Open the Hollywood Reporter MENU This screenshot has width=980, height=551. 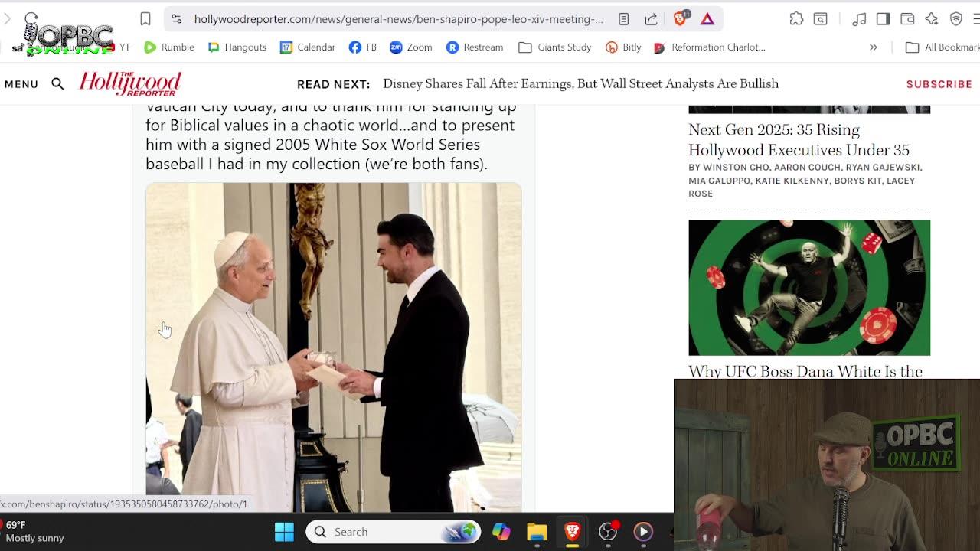click(x=21, y=84)
